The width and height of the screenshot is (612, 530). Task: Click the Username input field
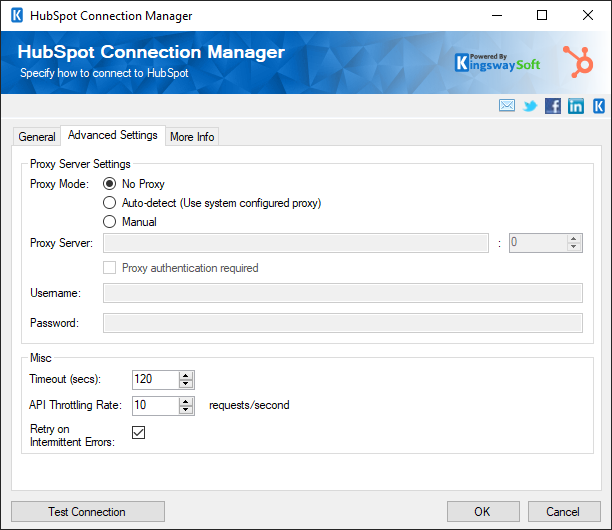click(343, 293)
